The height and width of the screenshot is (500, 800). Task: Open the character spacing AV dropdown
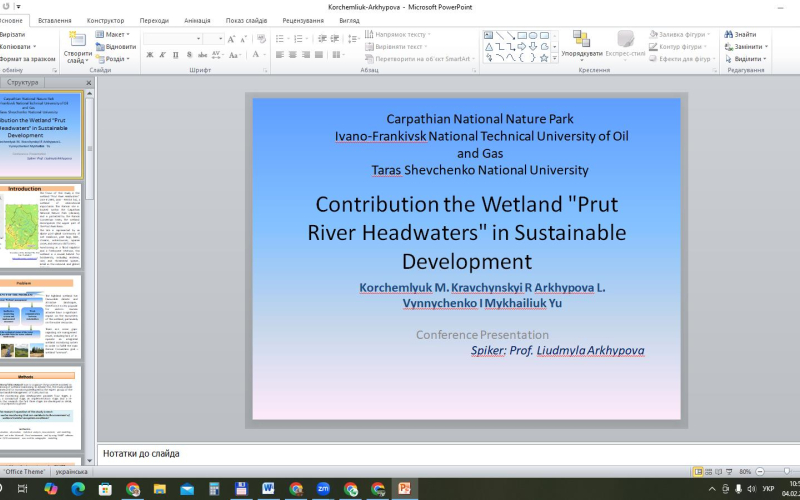pos(217,55)
